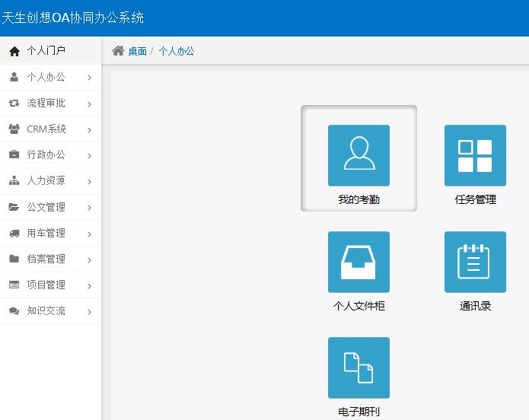Open the 通讯录 notepad tile icon

point(475,262)
